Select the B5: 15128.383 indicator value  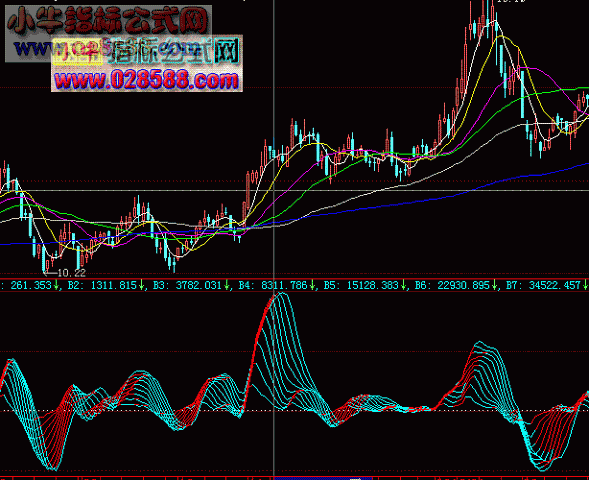pos(361,285)
